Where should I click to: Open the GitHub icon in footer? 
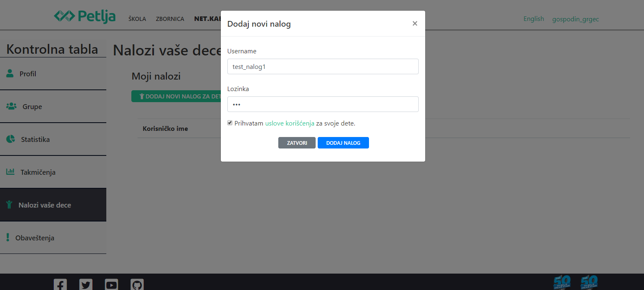[137, 284]
